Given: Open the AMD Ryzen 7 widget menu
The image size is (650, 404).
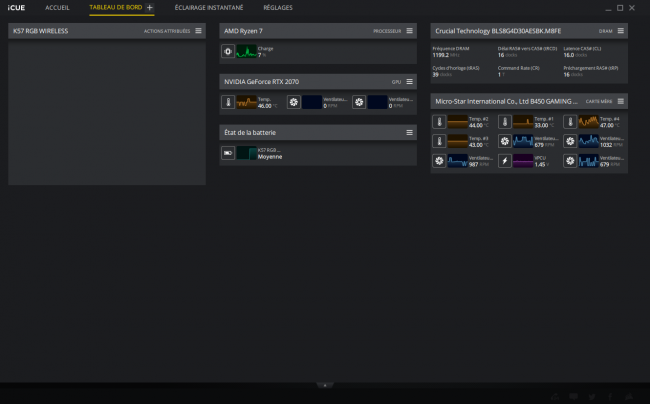Looking at the screenshot, I should coord(409,31).
